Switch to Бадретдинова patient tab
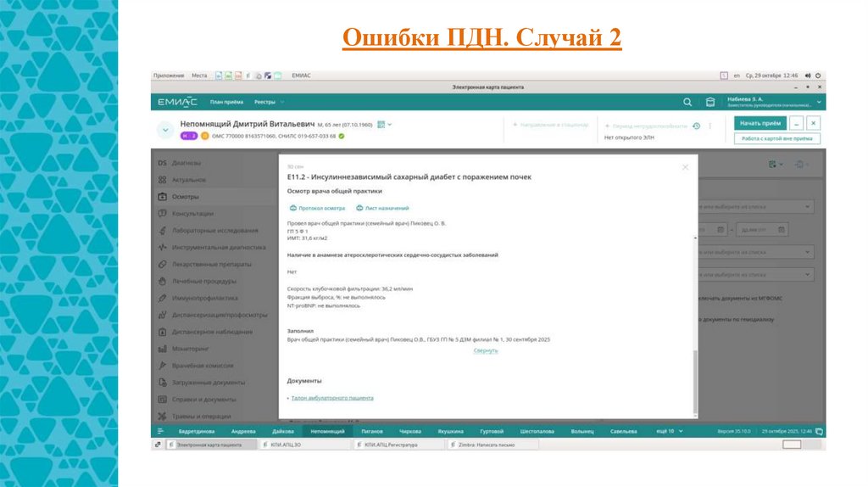The image size is (868, 487). click(x=197, y=431)
